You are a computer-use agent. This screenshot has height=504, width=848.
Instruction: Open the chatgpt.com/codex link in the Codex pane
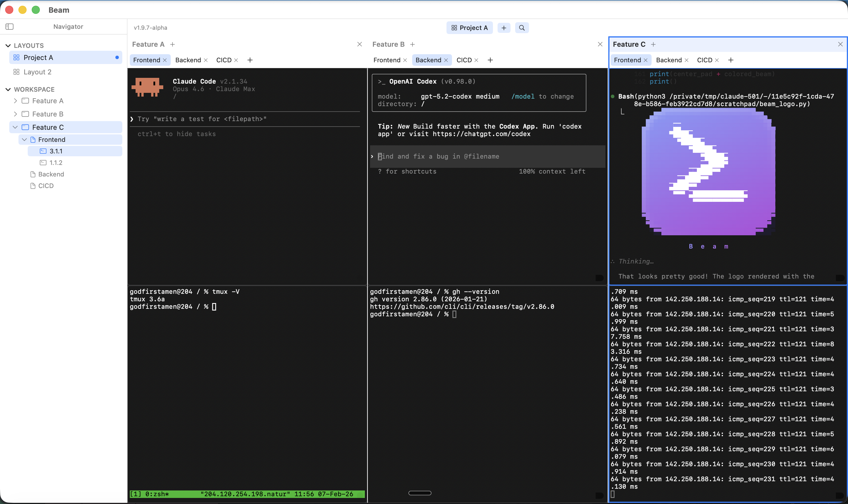click(x=481, y=134)
